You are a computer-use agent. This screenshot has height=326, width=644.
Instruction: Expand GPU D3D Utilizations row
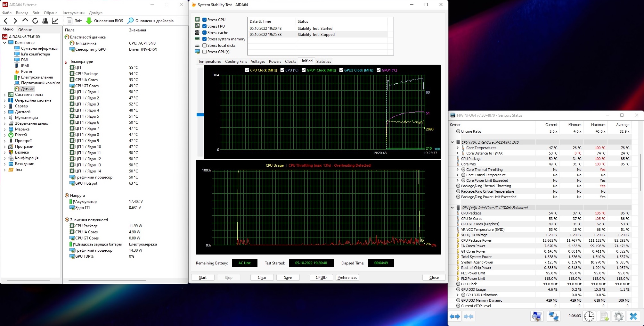457,295
